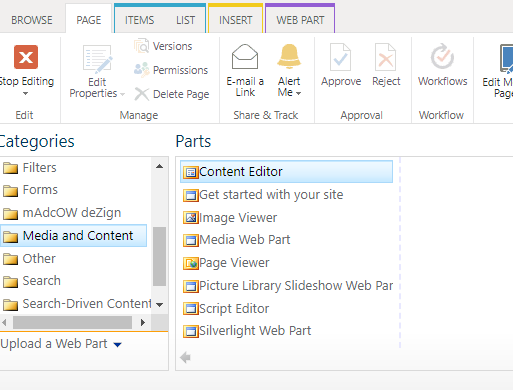Click the Edit Properties icon
The width and height of the screenshot is (513, 390).
(x=97, y=59)
